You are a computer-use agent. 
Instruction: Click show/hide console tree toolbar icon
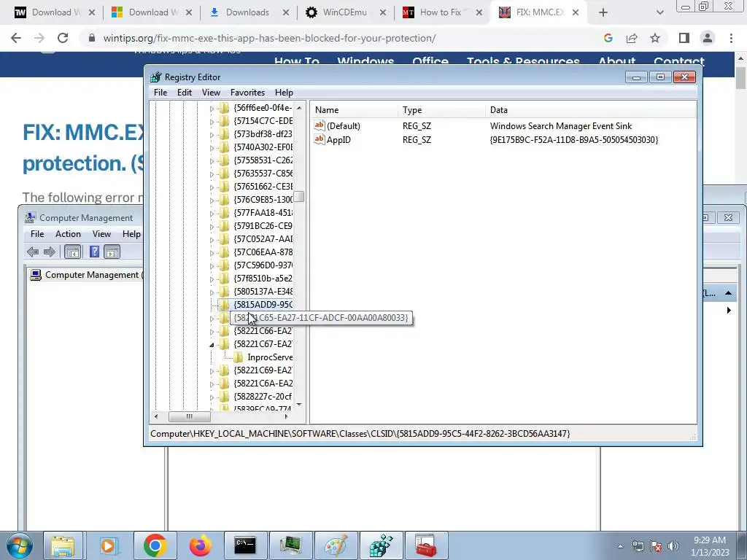point(72,252)
